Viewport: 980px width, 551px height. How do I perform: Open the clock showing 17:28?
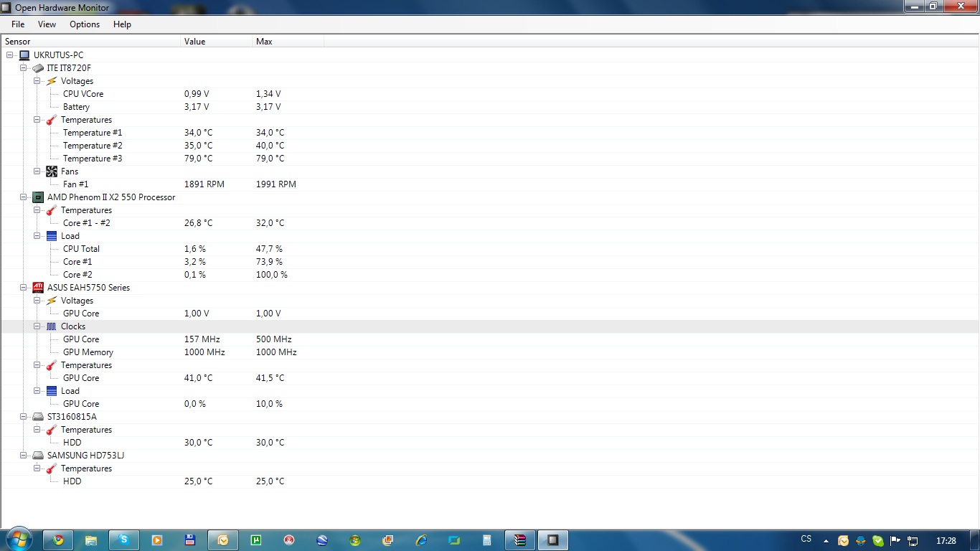[x=946, y=540]
